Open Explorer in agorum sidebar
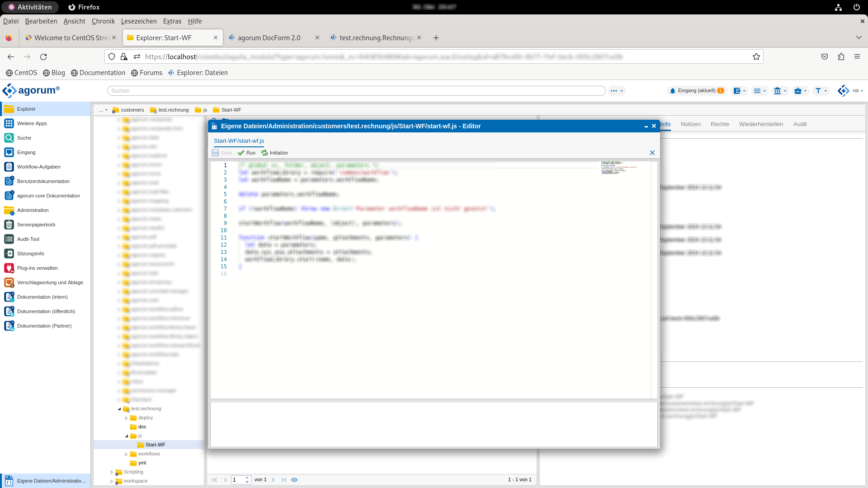The height and width of the screenshot is (488, 868). click(45, 109)
